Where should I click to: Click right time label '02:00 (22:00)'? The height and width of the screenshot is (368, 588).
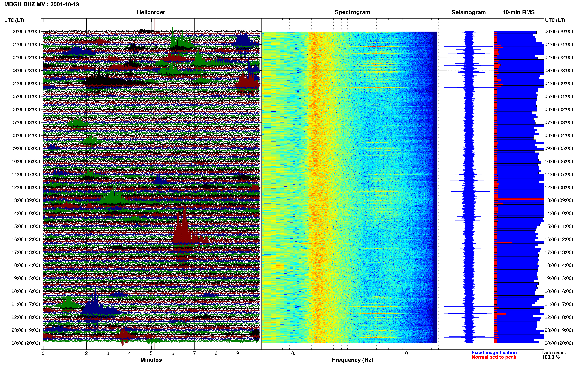pyautogui.click(x=559, y=57)
